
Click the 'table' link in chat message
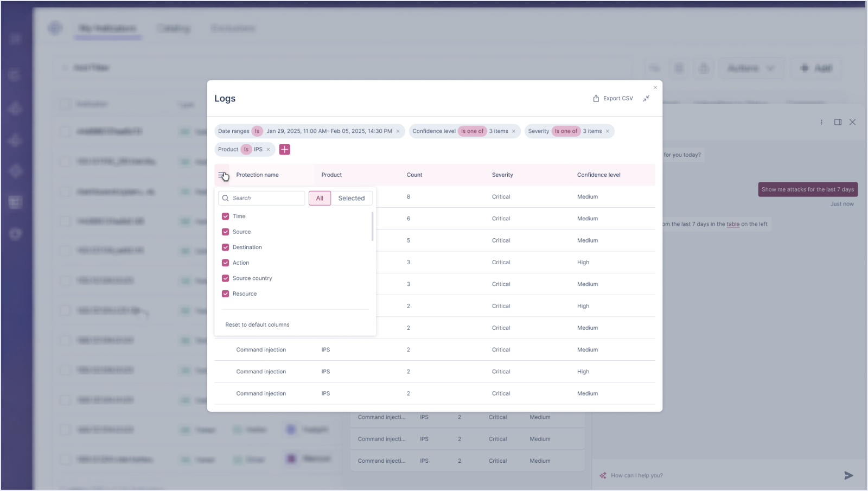point(733,224)
